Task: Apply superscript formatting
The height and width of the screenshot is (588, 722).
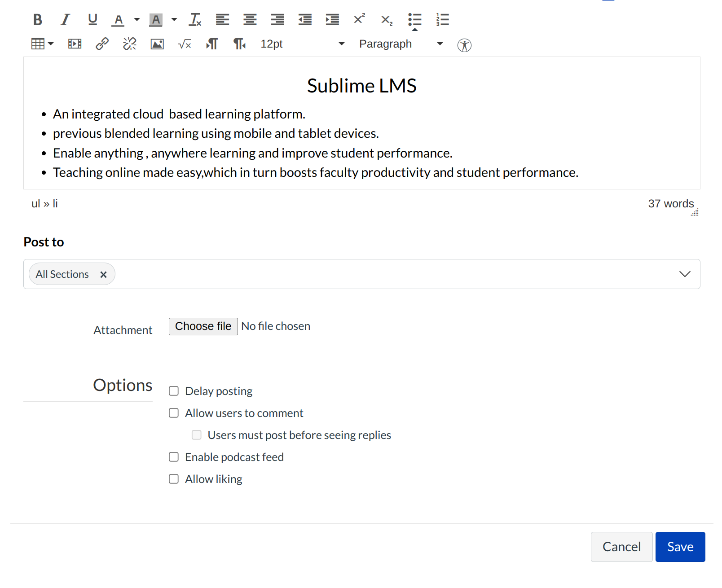Action: click(x=359, y=19)
